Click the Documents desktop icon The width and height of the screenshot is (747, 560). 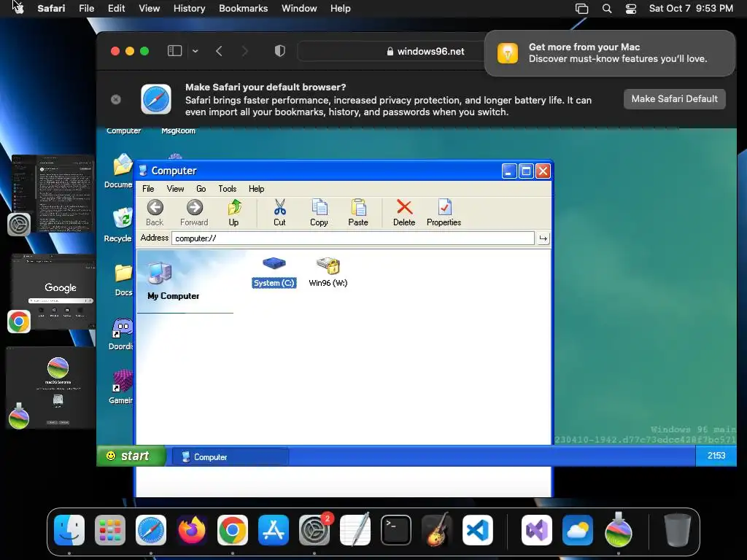coord(123,171)
